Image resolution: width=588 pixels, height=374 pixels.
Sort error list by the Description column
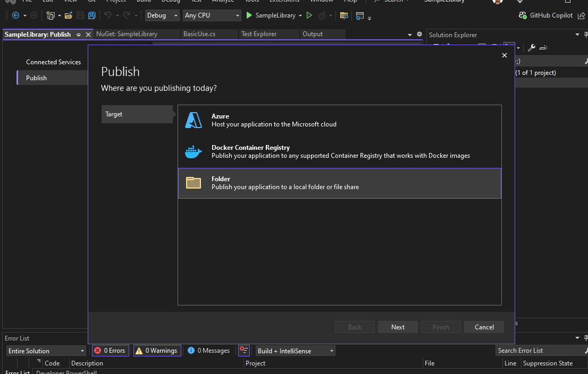[x=156, y=363]
